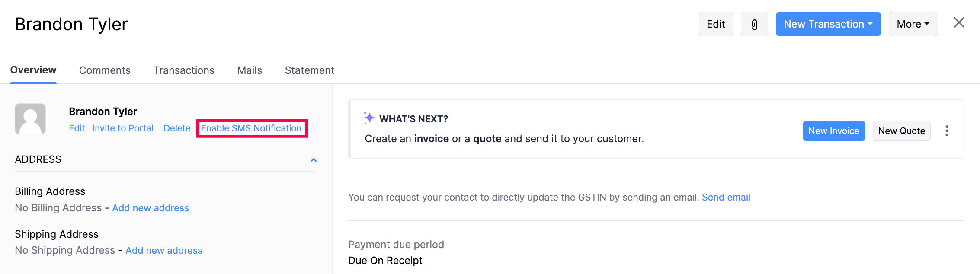Create a New Invoice
This screenshot has height=274, width=980.
click(x=833, y=131)
